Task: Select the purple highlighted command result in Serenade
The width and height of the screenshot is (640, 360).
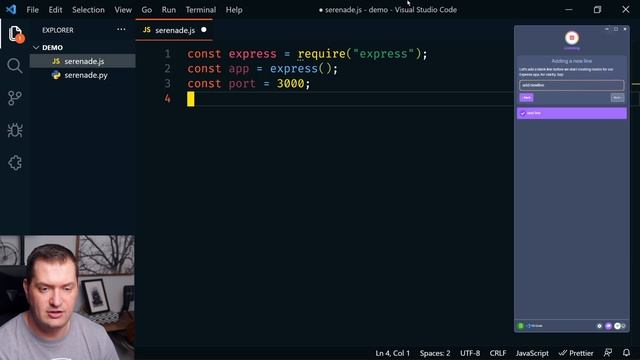Action: tap(571, 113)
